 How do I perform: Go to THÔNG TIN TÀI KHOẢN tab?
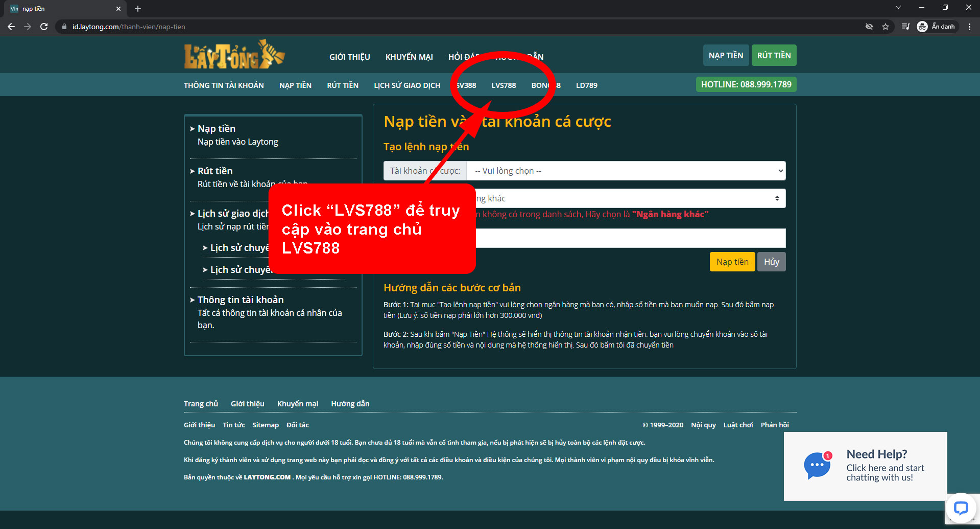(x=224, y=85)
